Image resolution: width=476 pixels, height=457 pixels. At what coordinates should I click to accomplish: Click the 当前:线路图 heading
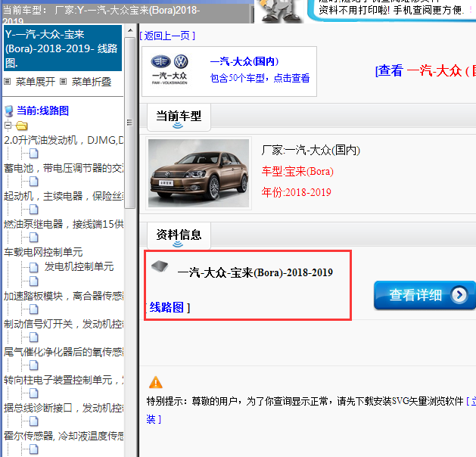(43, 110)
